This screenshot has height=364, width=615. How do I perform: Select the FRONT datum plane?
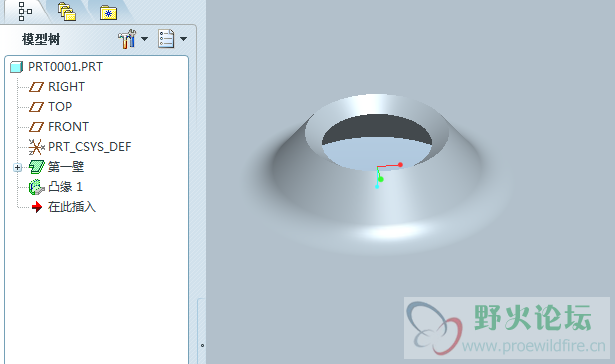coord(68,127)
